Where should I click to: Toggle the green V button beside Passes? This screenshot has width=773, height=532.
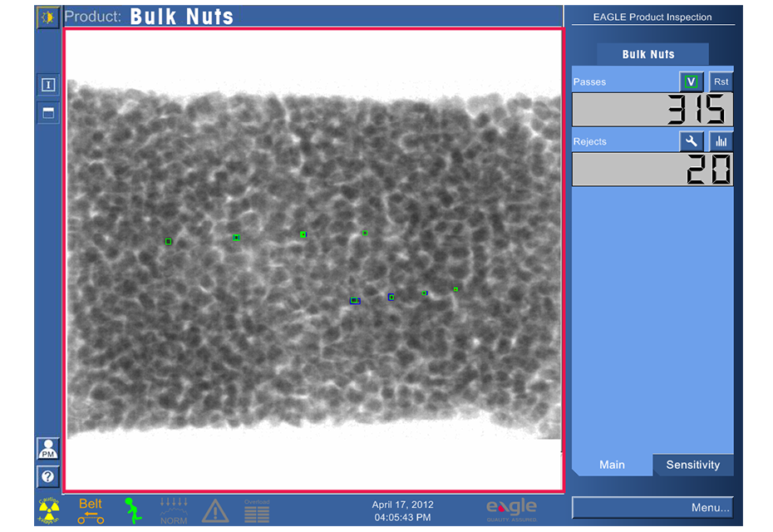[691, 81]
